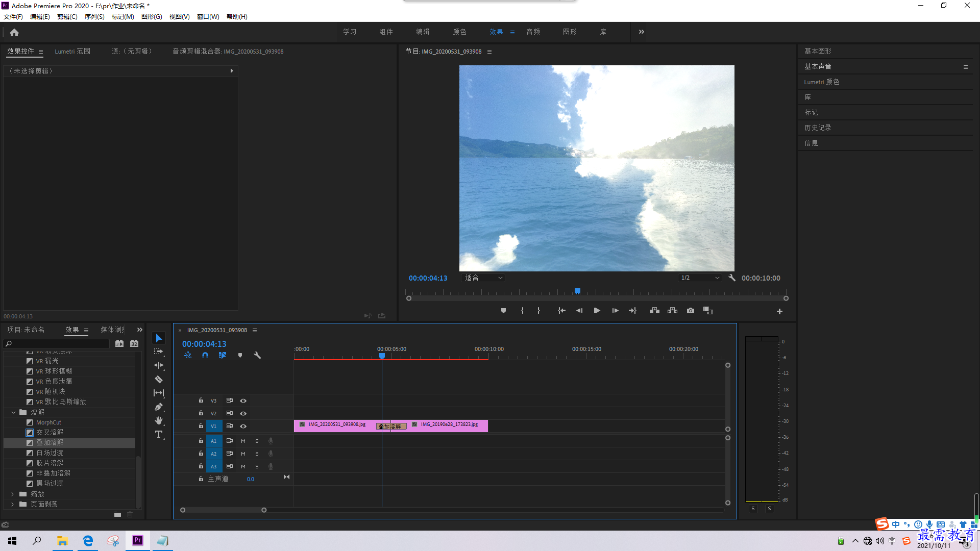Switch to Lumetri 范围 tab

(72, 52)
